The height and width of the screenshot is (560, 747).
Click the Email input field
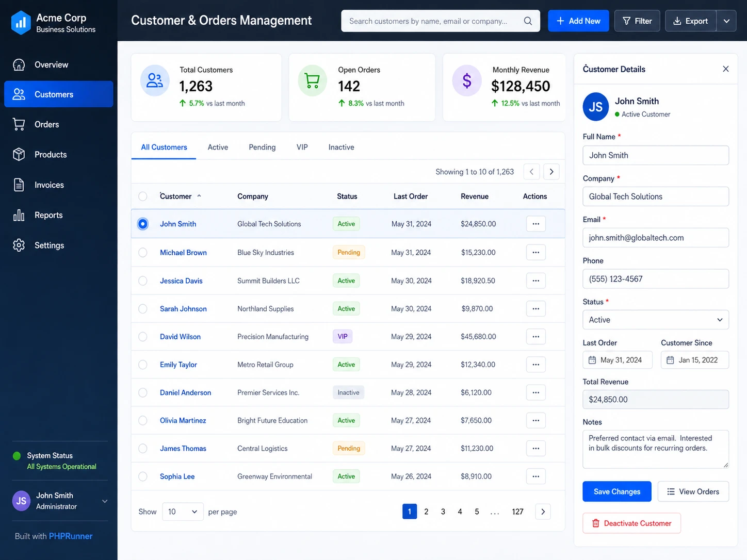tap(656, 238)
